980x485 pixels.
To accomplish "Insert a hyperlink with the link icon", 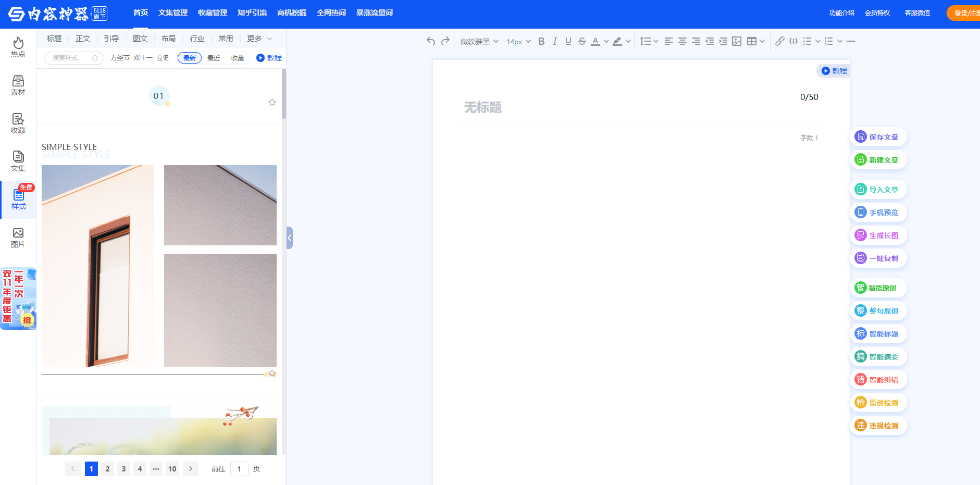I will pyautogui.click(x=779, y=41).
